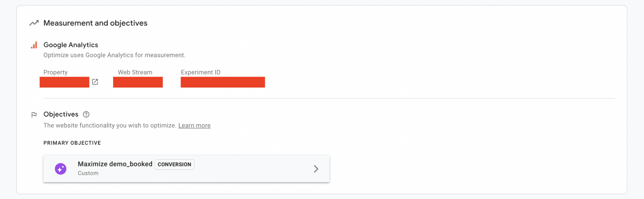The image size is (644, 199).
Task: Click the Web Stream label
Action: point(135,72)
